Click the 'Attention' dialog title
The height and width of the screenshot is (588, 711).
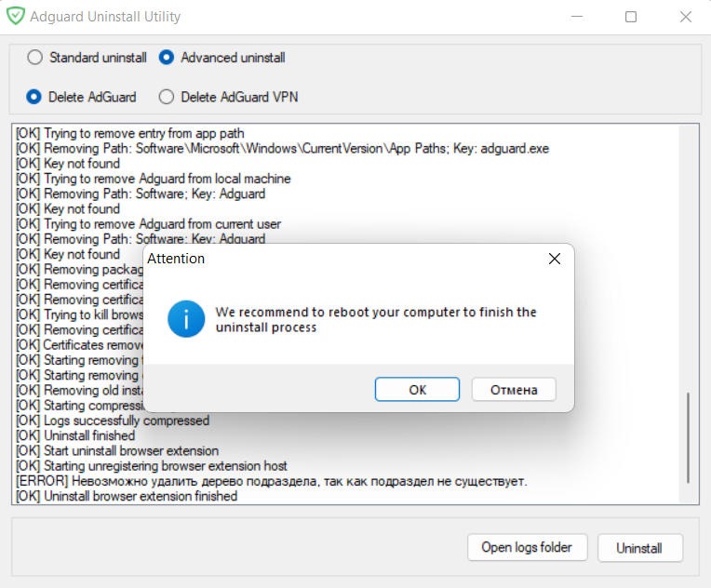[176, 259]
